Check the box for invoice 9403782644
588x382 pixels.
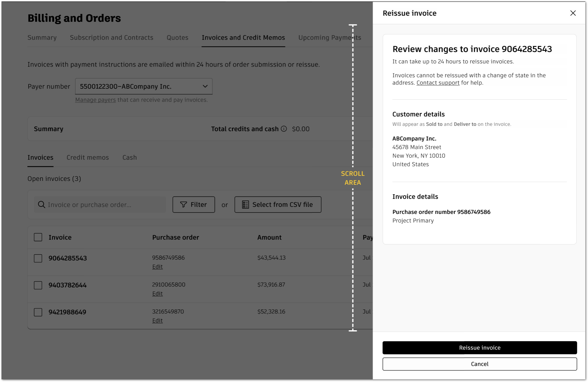point(38,285)
